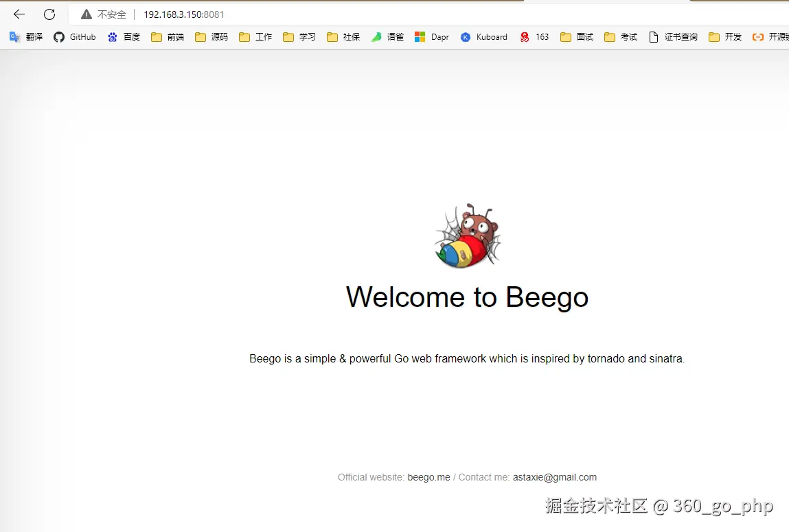Open the Dapr bookmark
This screenshot has height=532, width=789.
[x=432, y=36]
